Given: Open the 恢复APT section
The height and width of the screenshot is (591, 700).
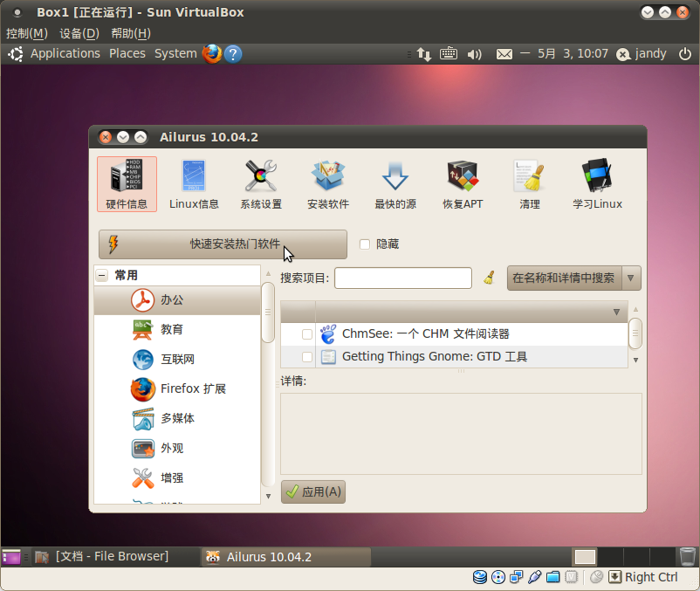Looking at the screenshot, I should point(463,184).
